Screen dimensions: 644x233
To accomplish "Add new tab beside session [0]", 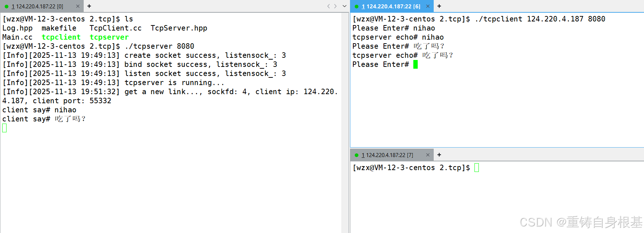I will click(89, 6).
